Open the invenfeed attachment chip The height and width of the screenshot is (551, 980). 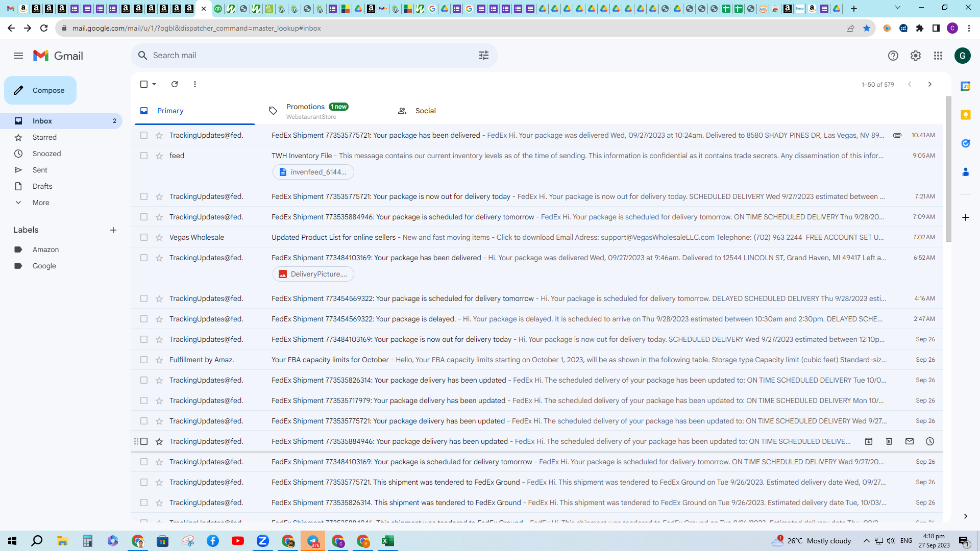313,172
